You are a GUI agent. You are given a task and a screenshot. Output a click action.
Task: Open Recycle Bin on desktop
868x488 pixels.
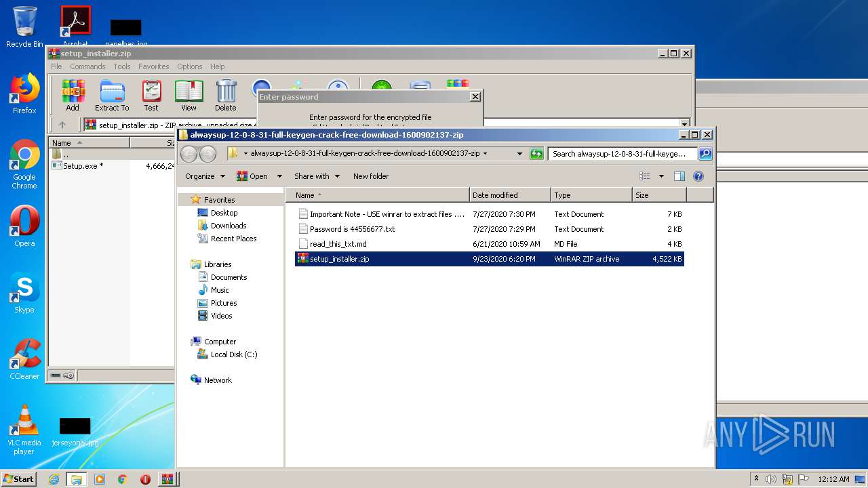pos(24,27)
